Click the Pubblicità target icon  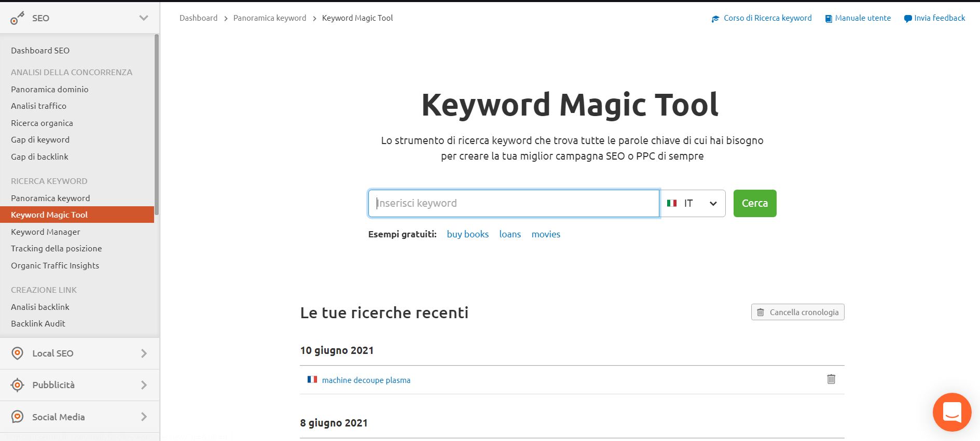(17, 385)
